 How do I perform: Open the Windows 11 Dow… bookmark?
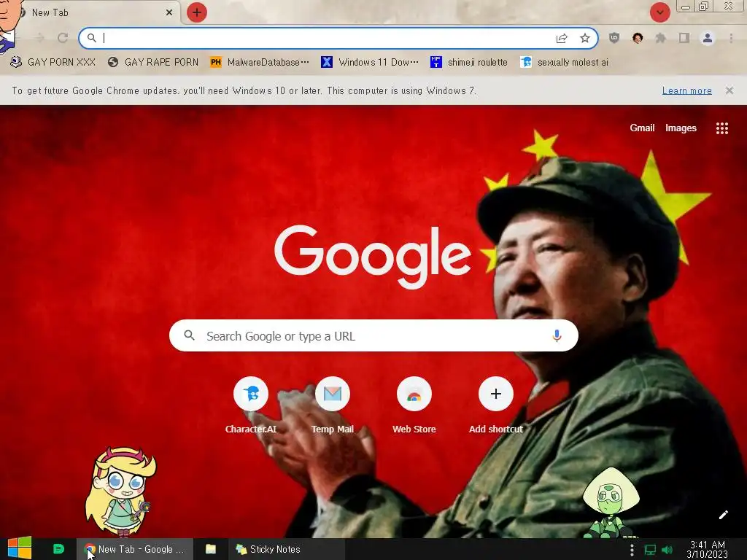point(370,63)
